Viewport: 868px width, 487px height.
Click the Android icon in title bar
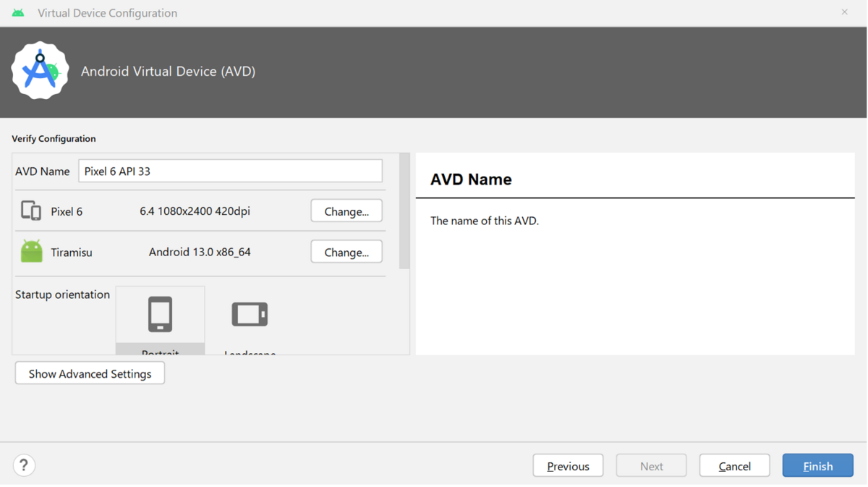[x=18, y=12]
